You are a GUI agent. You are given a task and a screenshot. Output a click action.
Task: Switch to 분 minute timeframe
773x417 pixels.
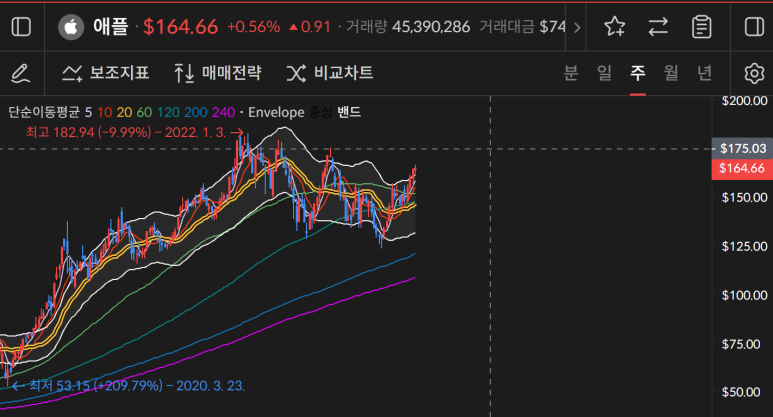tap(571, 73)
